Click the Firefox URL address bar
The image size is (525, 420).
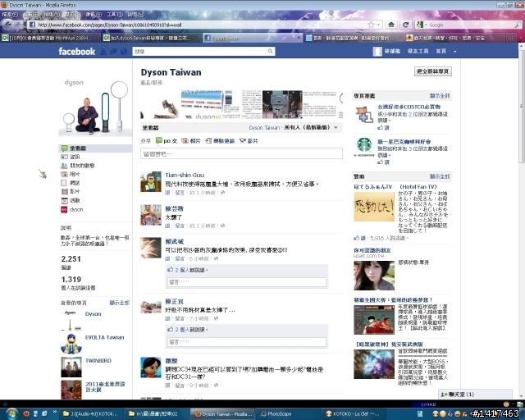click(x=199, y=25)
